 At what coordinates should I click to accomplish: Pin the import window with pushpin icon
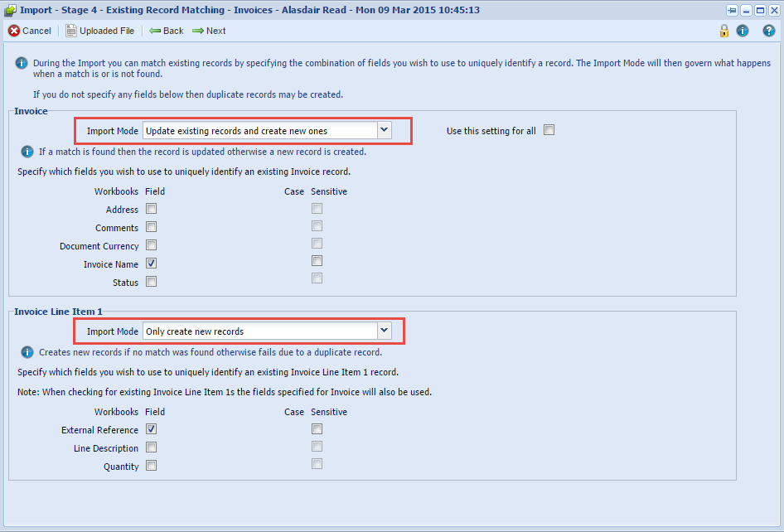(x=732, y=11)
